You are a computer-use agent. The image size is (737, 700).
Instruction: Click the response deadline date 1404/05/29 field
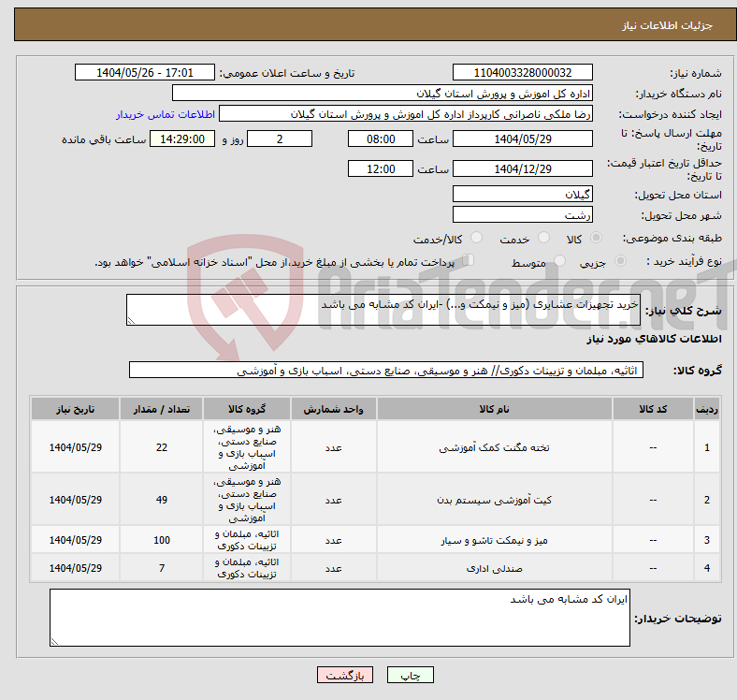(522, 139)
